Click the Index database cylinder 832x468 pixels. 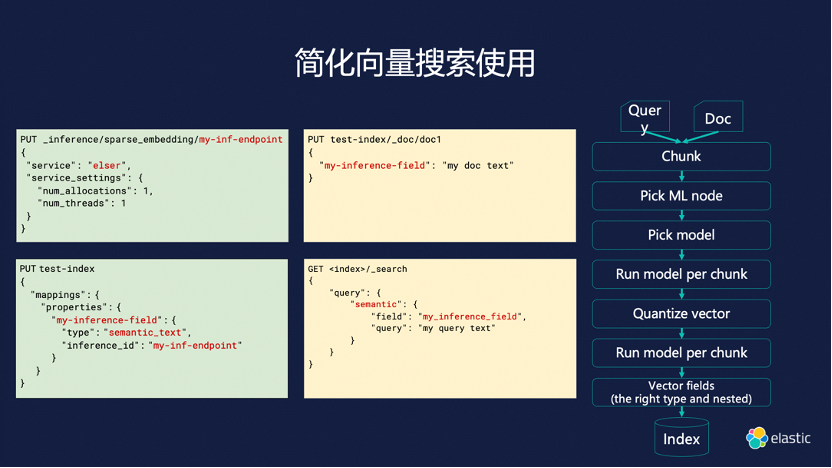[x=681, y=437]
